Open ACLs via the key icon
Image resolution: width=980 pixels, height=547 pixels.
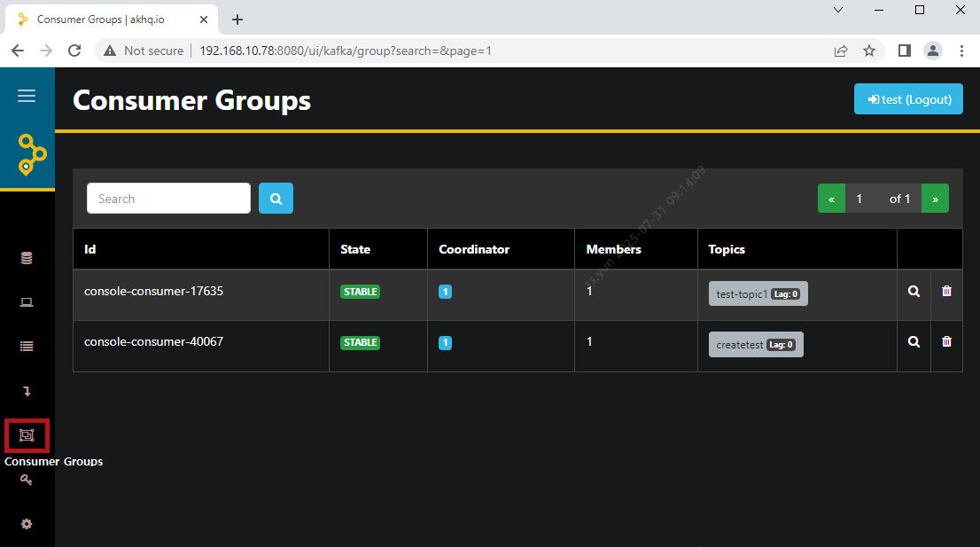pos(27,480)
